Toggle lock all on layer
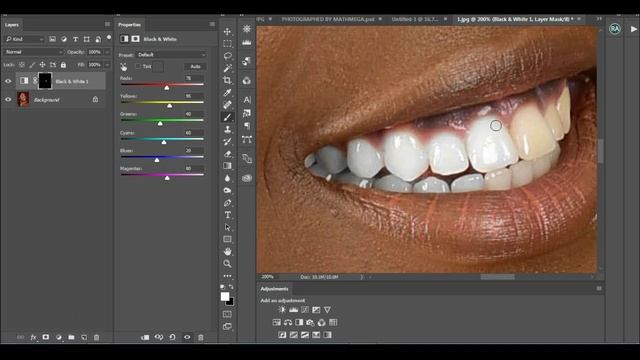This screenshot has height=360, width=640. click(x=63, y=65)
